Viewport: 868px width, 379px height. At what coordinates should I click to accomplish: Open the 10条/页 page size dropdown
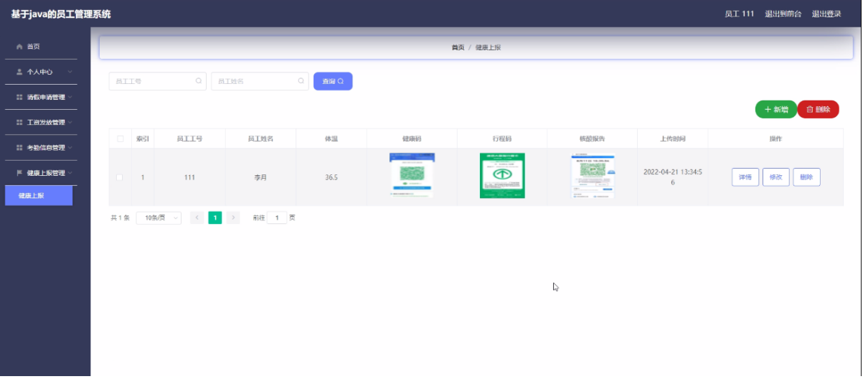coord(159,218)
